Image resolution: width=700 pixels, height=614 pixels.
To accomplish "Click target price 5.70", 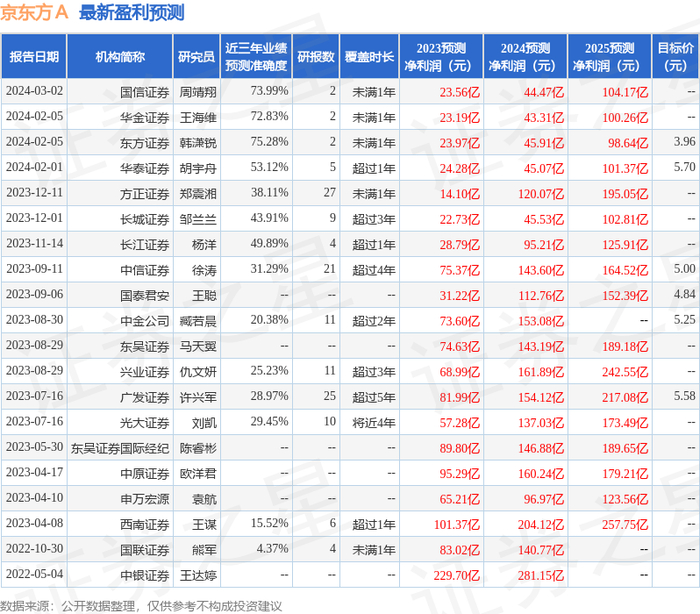I will [x=684, y=167].
